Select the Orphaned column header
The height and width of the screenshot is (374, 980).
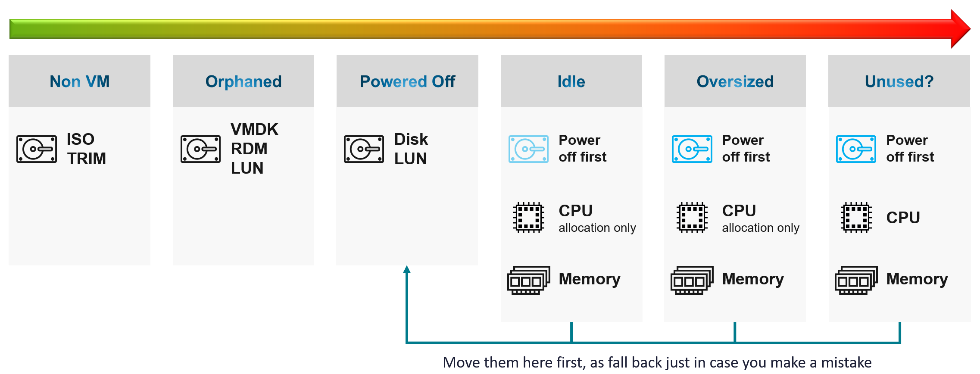point(243,81)
